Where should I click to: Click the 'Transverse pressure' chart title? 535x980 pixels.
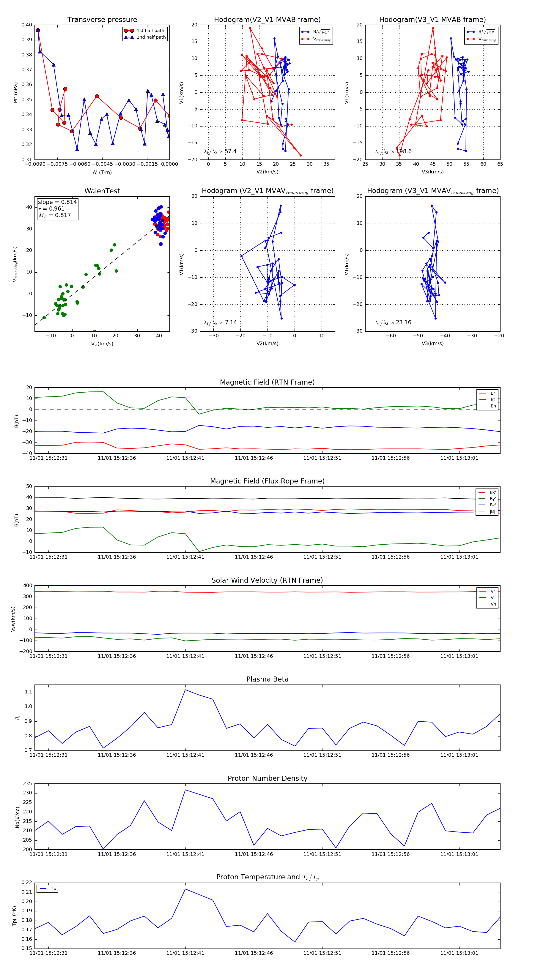102,20
